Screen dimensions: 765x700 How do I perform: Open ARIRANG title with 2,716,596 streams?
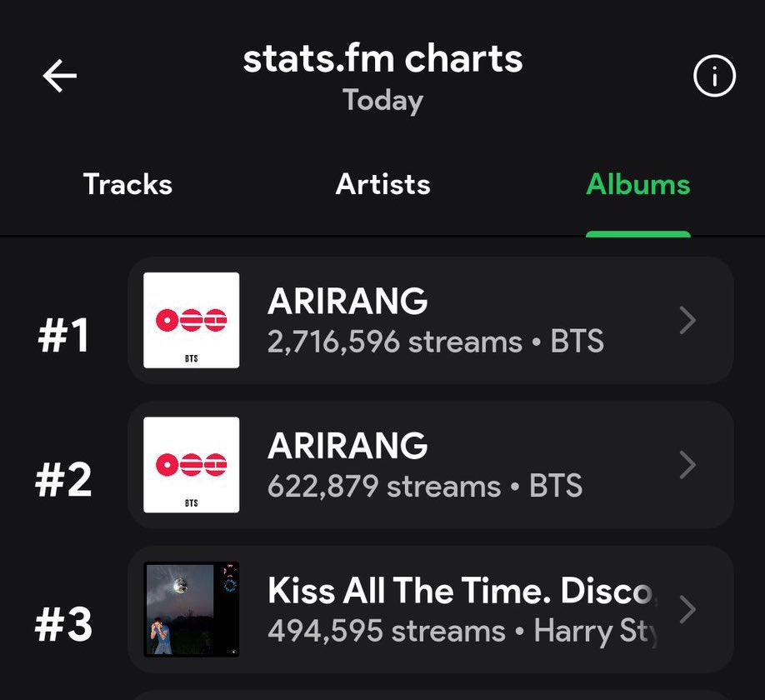coord(347,301)
